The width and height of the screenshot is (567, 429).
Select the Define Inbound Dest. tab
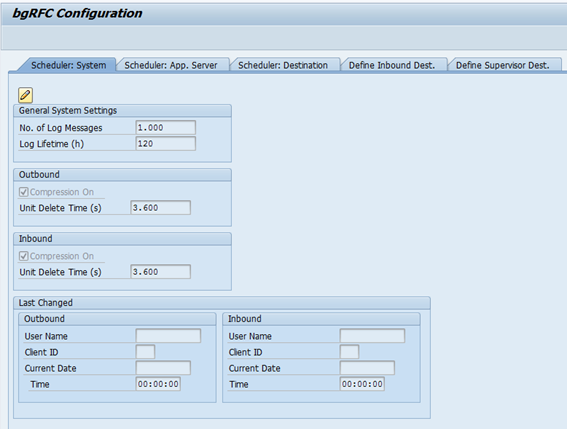point(392,65)
